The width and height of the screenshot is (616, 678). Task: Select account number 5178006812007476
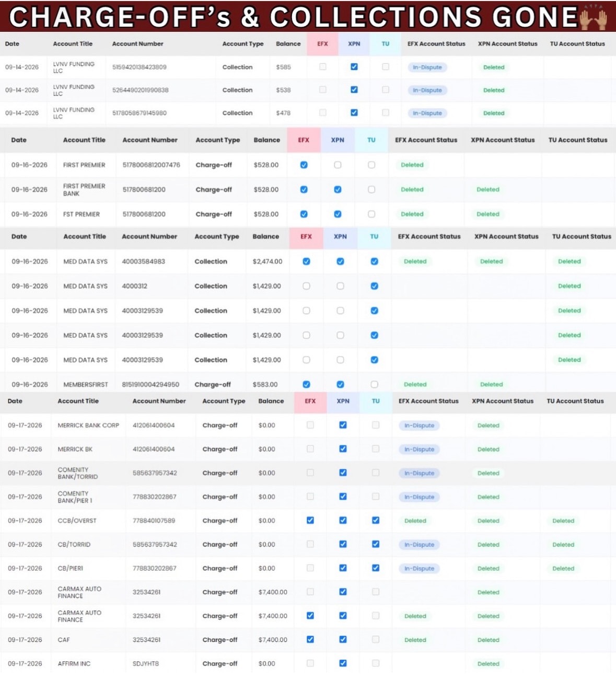click(152, 165)
